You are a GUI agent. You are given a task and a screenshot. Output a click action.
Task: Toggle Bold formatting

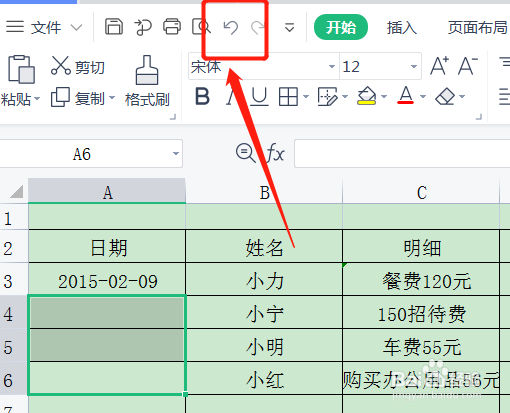202,97
